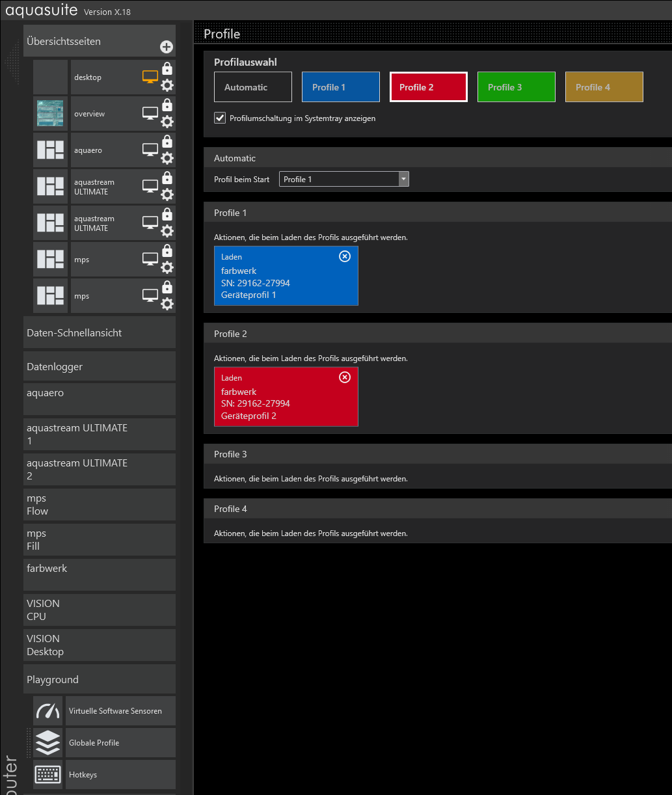This screenshot has width=672, height=795.
Task: Open Hotkeys keyboard icon
Action: (x=48, y=775)
